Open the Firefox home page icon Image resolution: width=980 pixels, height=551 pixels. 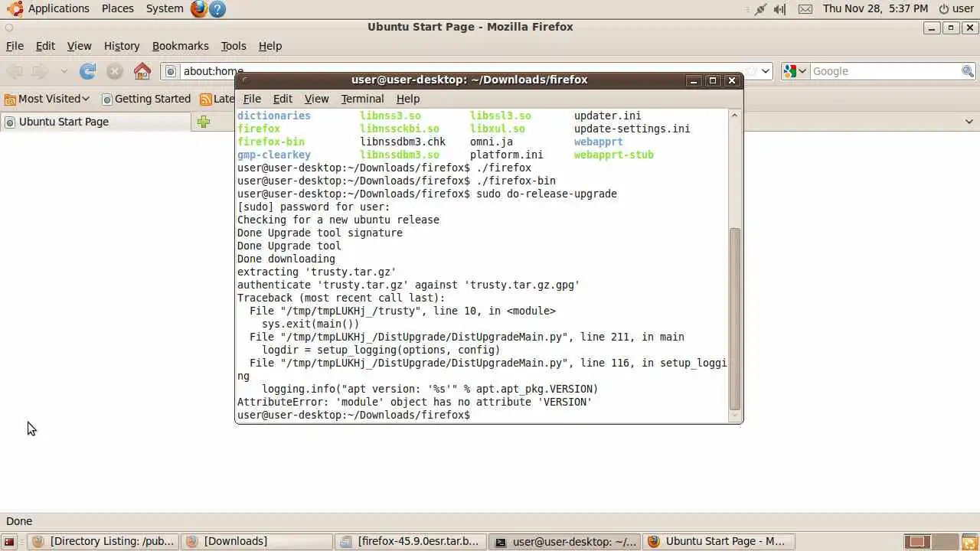[x=142, y=71]
